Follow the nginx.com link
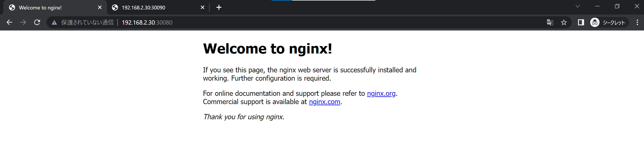 click(324, 102)
